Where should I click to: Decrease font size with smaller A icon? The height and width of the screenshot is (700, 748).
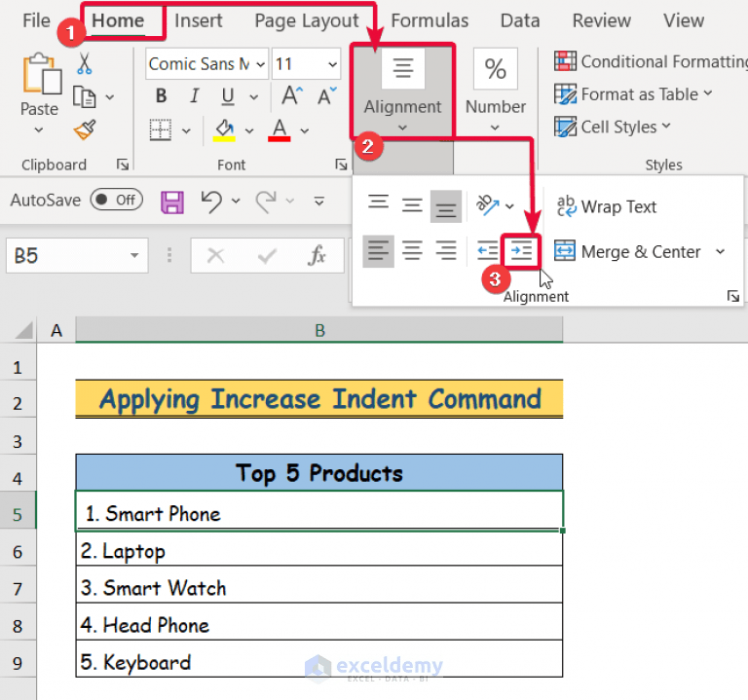click(327, 95)
